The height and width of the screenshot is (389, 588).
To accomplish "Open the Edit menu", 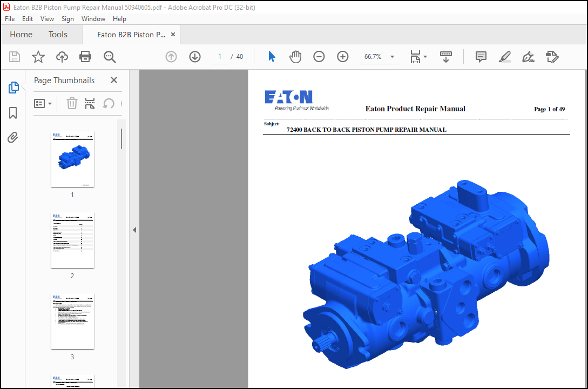I will (28, 19).
